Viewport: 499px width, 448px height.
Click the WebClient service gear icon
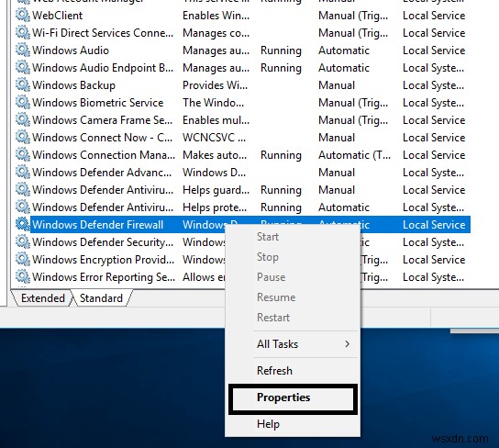[23, 16]
